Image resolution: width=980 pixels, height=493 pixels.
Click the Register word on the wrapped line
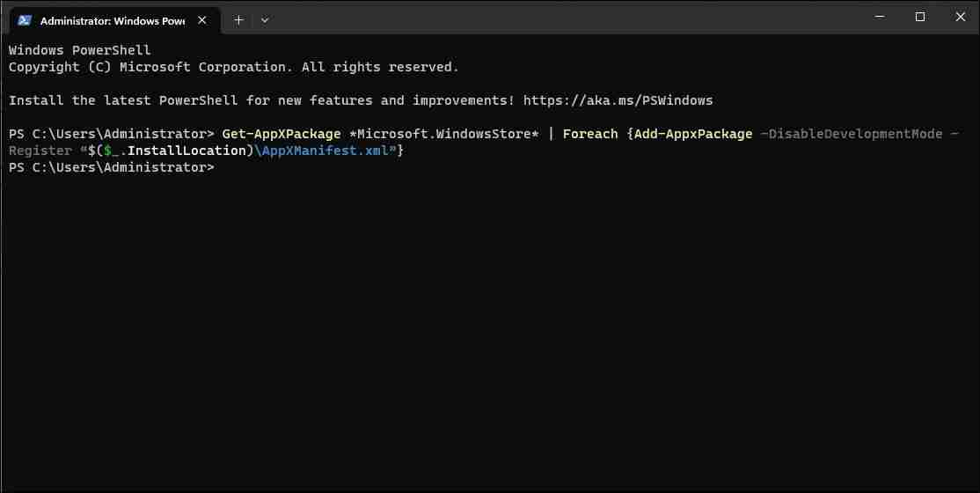(40, 151)
